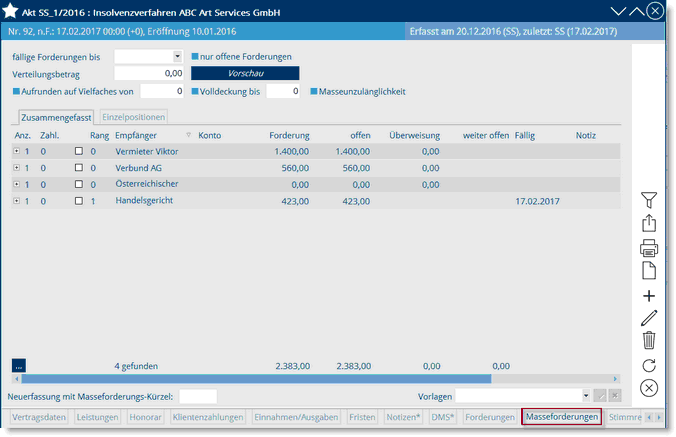Toggle Aufrunden auf Vielfaches von checkbox

[x=16, y=91]
